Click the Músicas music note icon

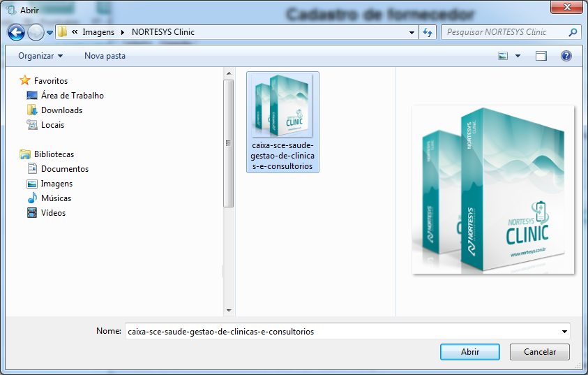coord(32,198)
